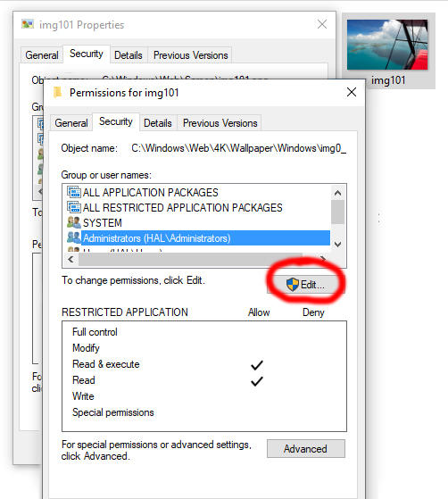Click the Object name path text

[x=238, y=148]
